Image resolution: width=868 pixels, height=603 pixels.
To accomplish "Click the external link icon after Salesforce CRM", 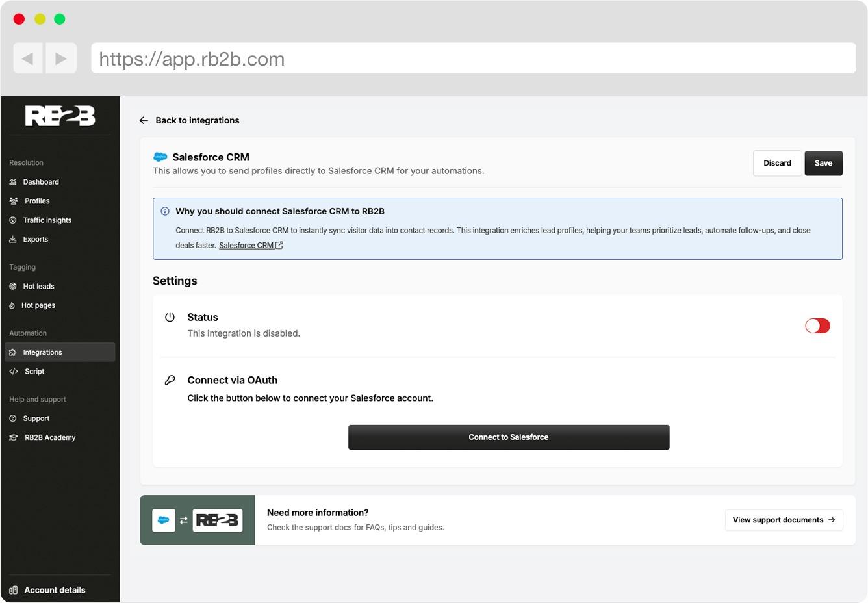I will pos(279,245).
